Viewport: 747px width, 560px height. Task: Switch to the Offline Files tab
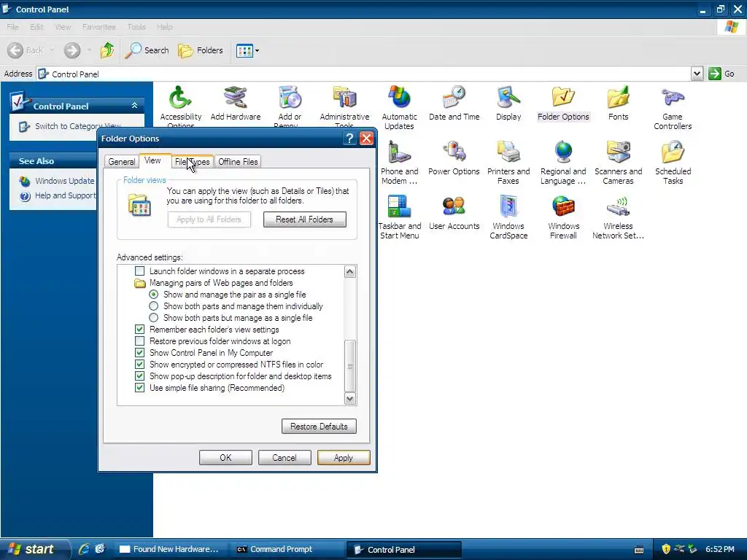tap(238, 162)
